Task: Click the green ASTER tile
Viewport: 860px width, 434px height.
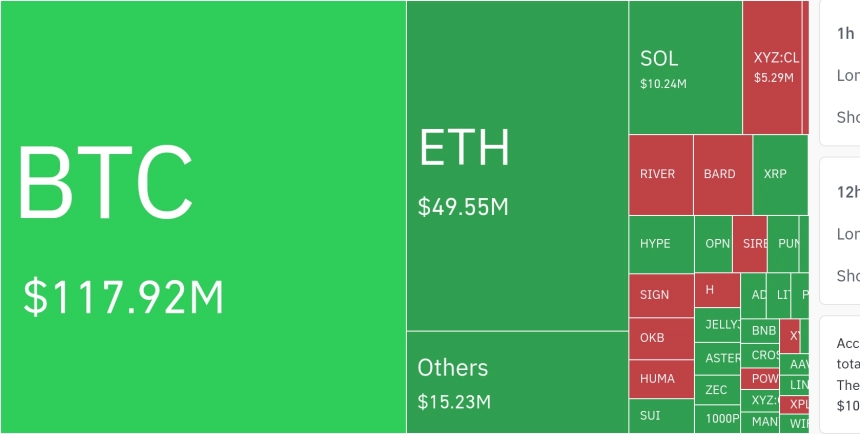Action: (x=717, y=358)
